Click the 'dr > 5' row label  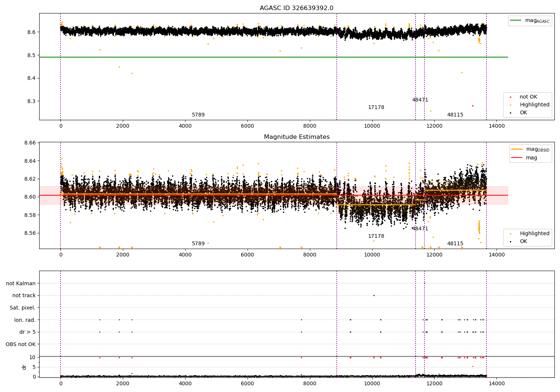[28, 332]
